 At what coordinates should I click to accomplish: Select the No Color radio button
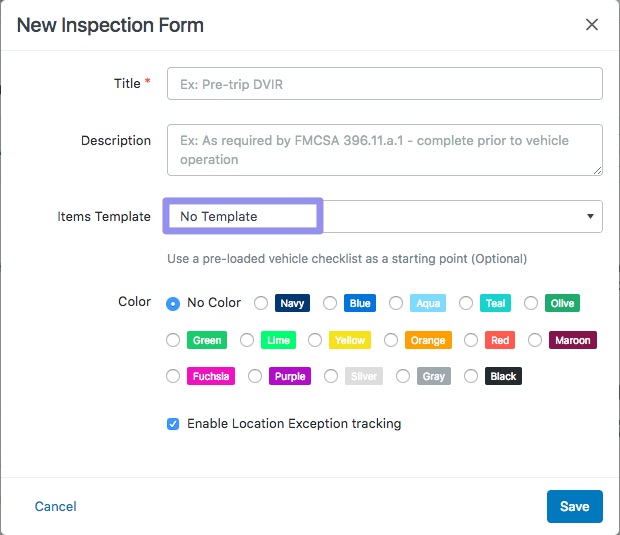tap(174, 303)
